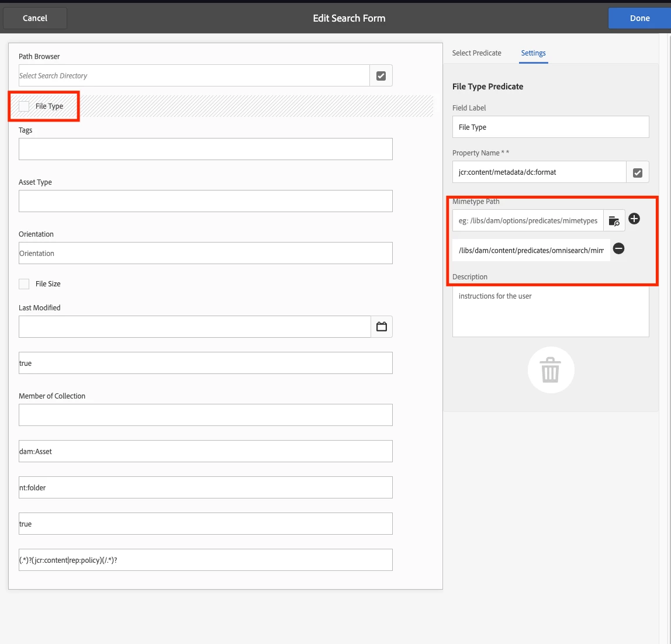
Task: Click the Member of Collection field
Action: 205,415
